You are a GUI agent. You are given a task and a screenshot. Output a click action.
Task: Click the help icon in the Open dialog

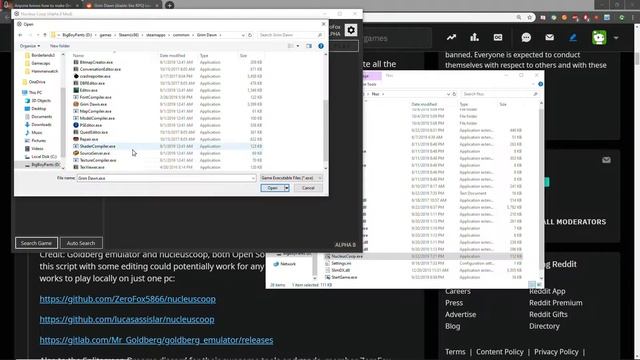point(321,46)
